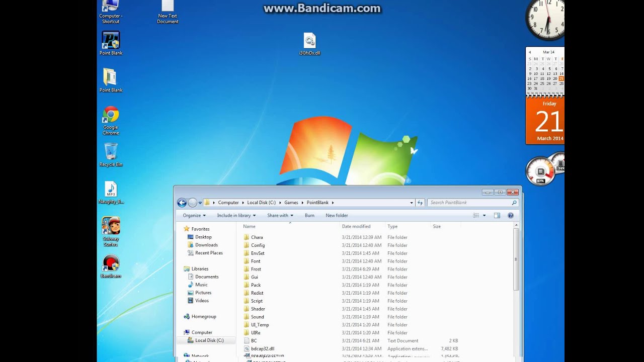Open the Include in library dropdown

coord(236,215)
